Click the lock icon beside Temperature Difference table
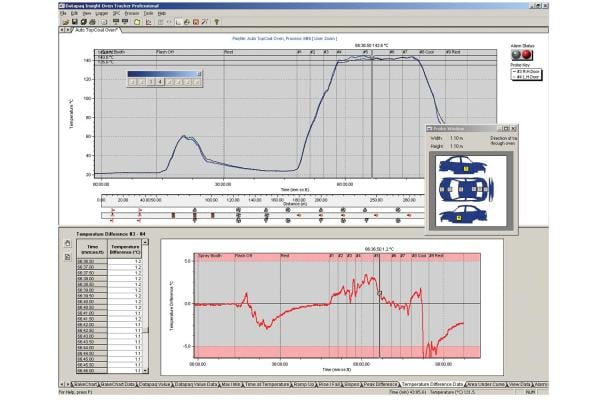Image resolution: width=600 pixels, height=400 pixels. click(68, 243)
